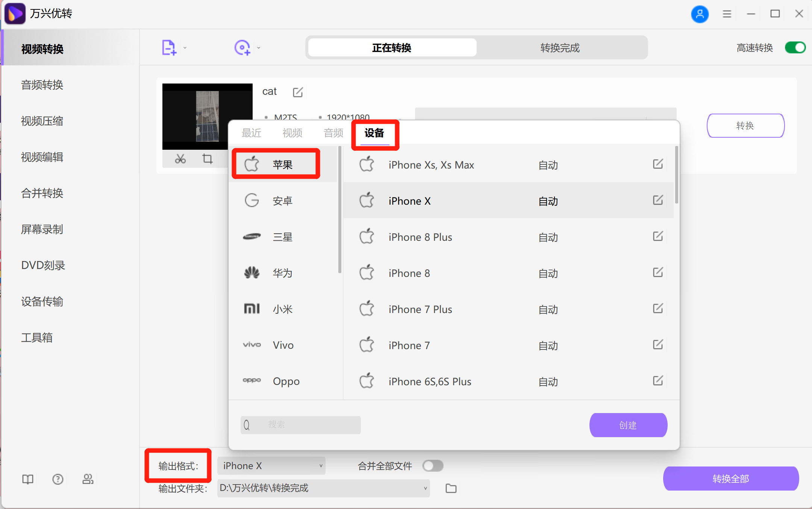Click the 创建 button

pos(628,425)
